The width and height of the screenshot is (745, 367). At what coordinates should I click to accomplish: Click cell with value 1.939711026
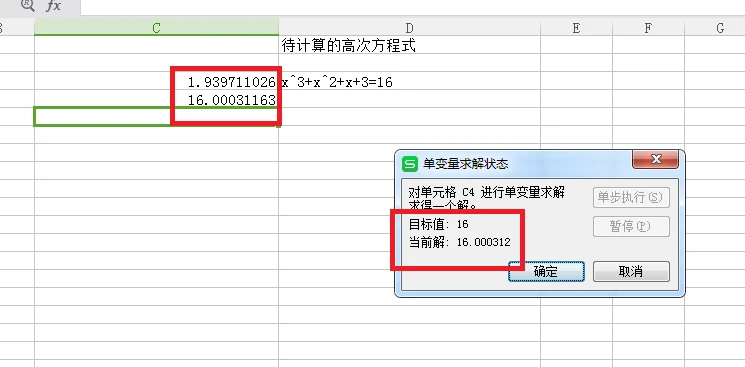[x=156, y=82]
